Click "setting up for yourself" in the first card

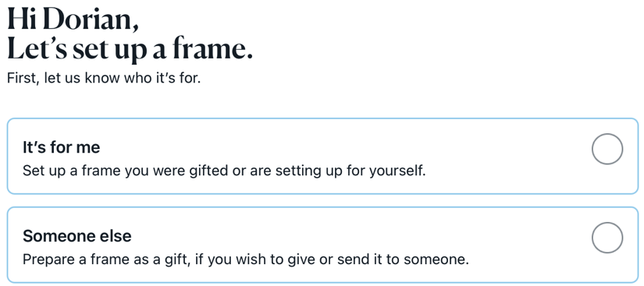point(350,171)
